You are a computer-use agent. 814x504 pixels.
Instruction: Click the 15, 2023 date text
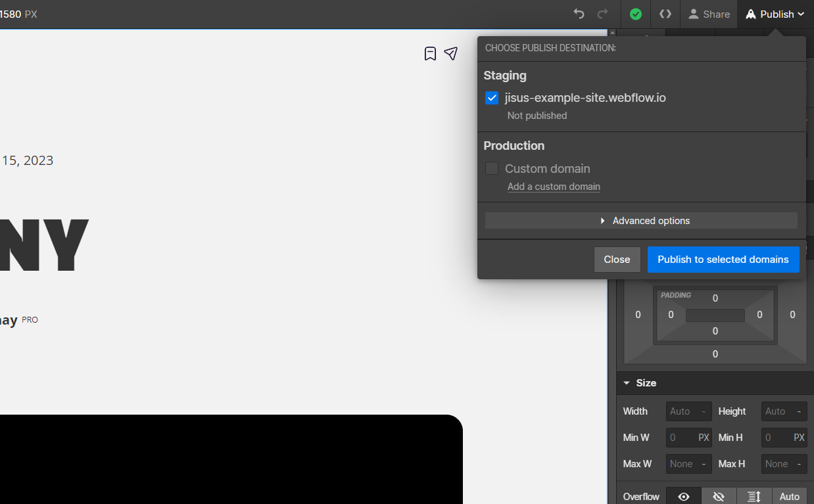coord(28,160)
